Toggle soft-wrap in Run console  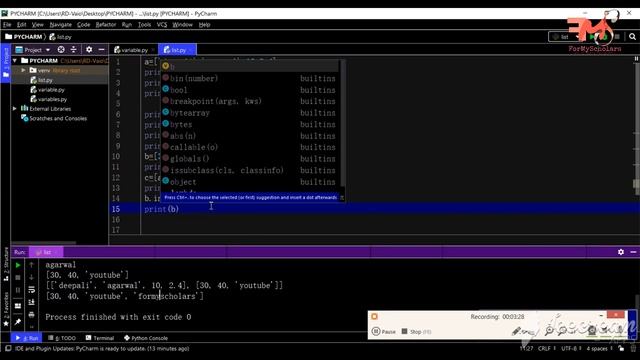click(x=31, y=290)
